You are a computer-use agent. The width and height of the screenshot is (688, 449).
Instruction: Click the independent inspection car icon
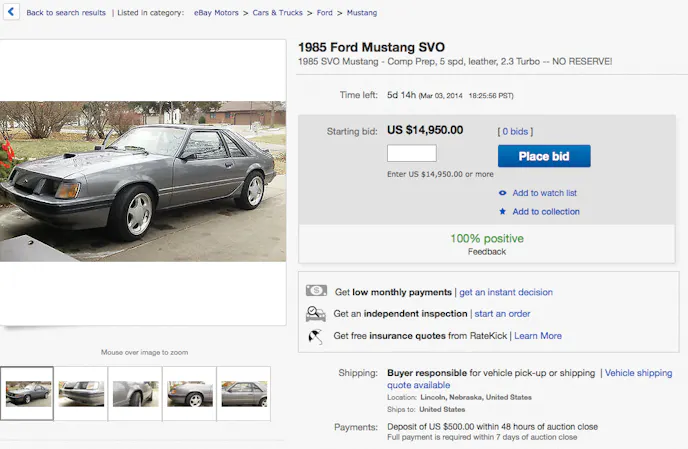click(x=316, y=314)
